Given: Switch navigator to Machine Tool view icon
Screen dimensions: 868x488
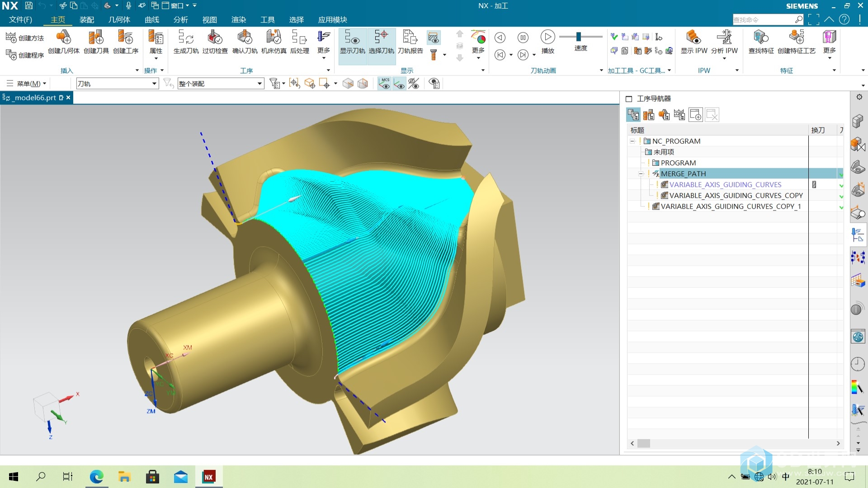Looking at the screenshot, I should pyautogui.click(x=649, y=115).
